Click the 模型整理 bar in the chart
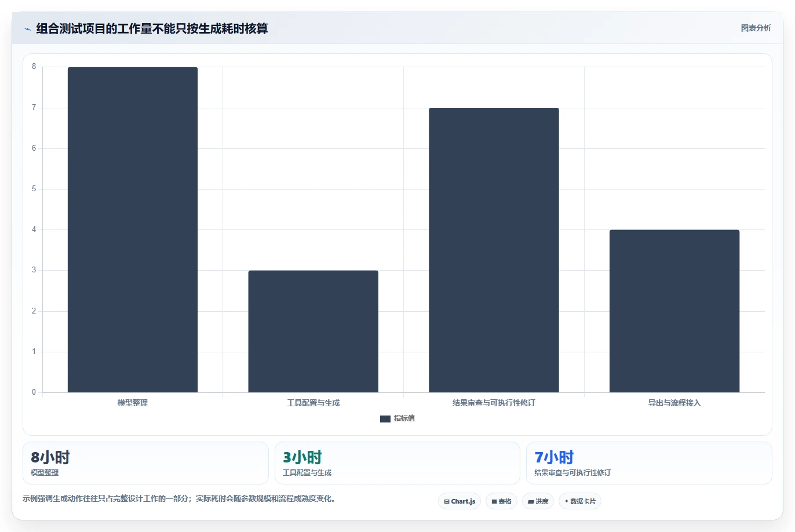 [133, 229]
